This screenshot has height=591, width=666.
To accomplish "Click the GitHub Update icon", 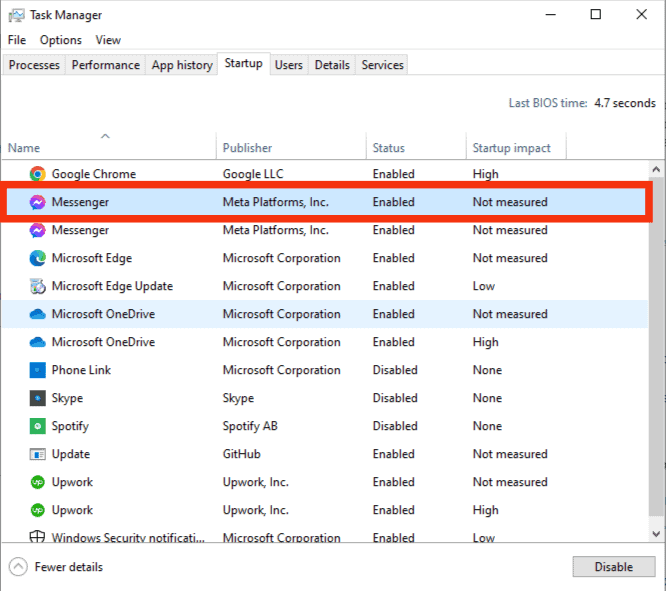I will coord(37,454).
